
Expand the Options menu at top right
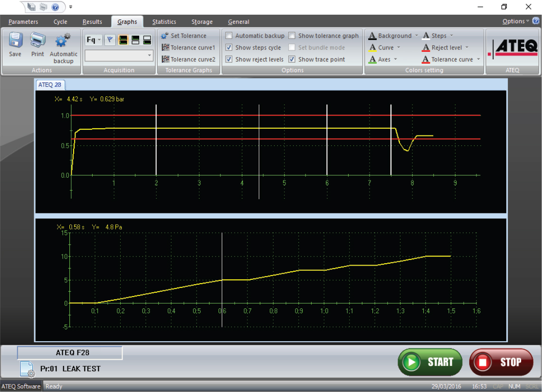pyautogui.click(x=515, y=21)
